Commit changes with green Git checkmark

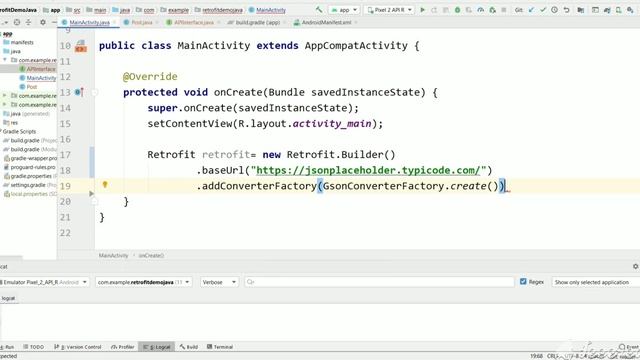(x=543, y=9)
